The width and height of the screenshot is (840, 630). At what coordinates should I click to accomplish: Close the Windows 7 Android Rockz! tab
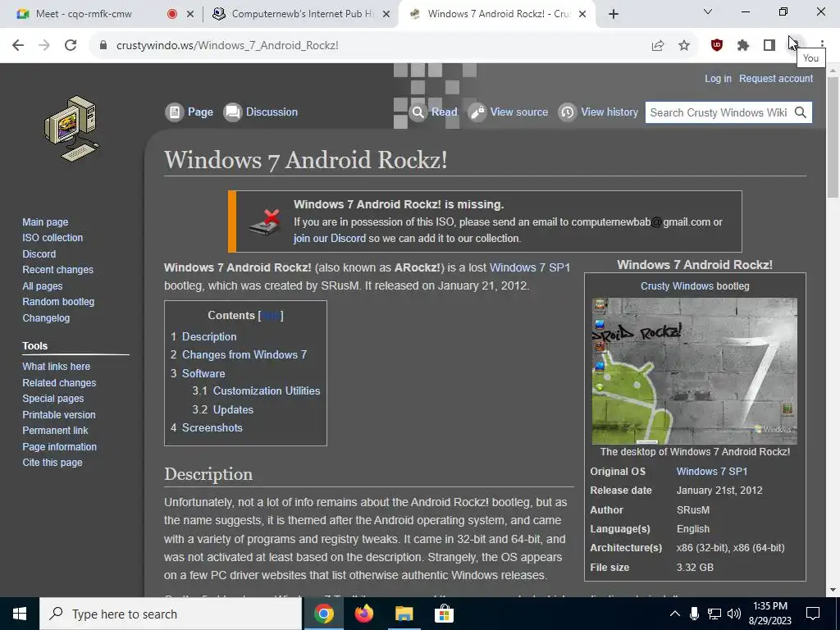coord(583,15)
